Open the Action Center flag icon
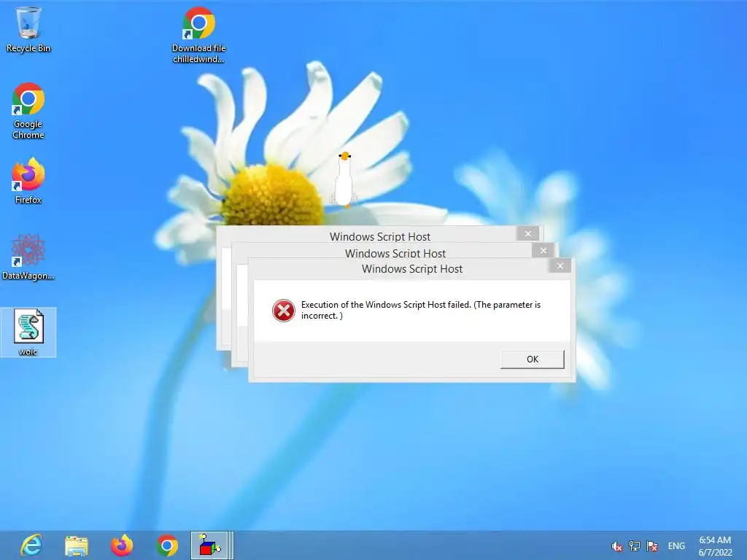Screen dimensions: 747x560 652,545
